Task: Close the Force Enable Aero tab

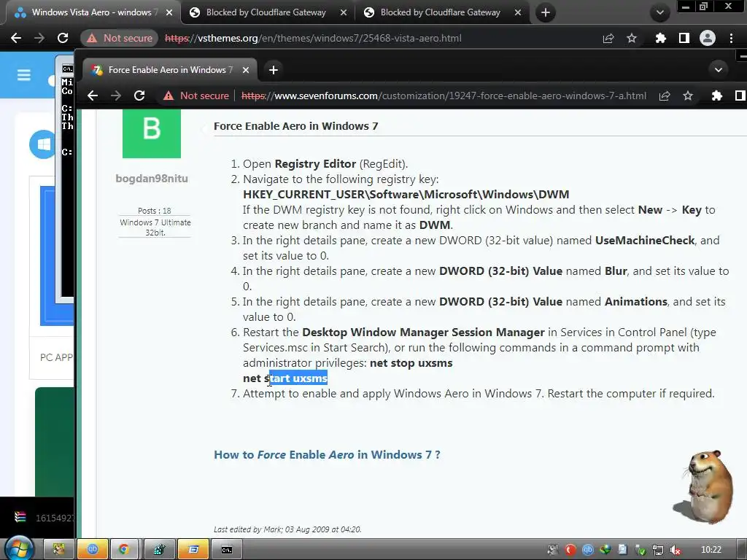Action: [x=246, y=70]
